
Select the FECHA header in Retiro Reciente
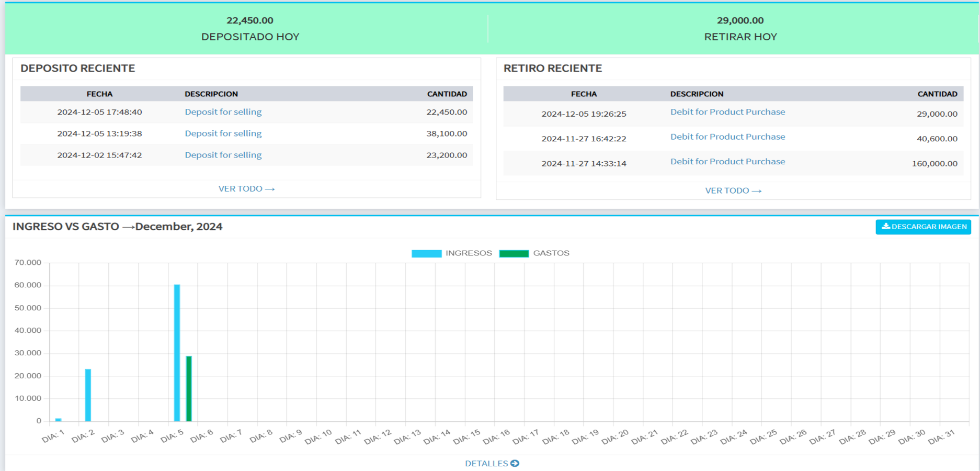coord(584,94)
